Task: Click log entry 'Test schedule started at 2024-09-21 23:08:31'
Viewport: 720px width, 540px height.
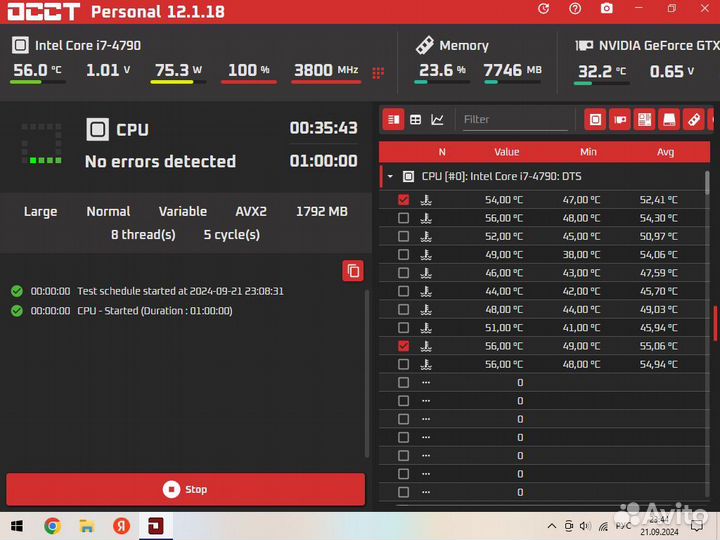Action: click(x=180, y=291)
